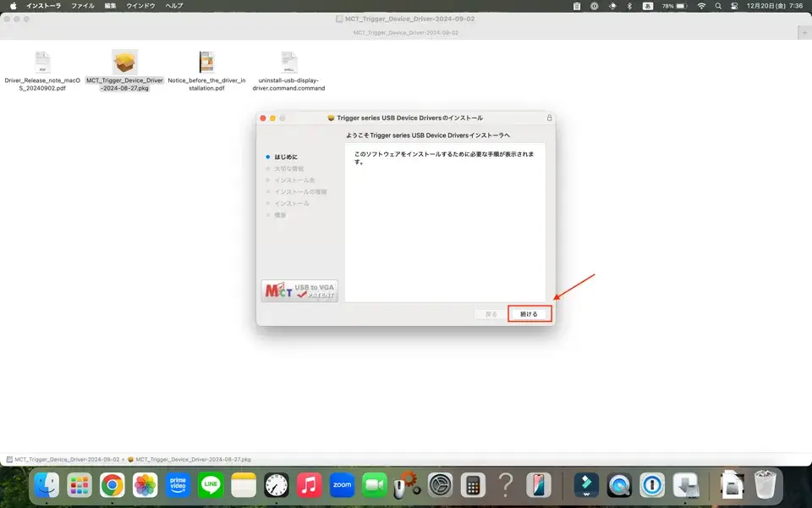
Task: Select uninstall-usb-display-driver.command file icon
Action: (289, 62)
